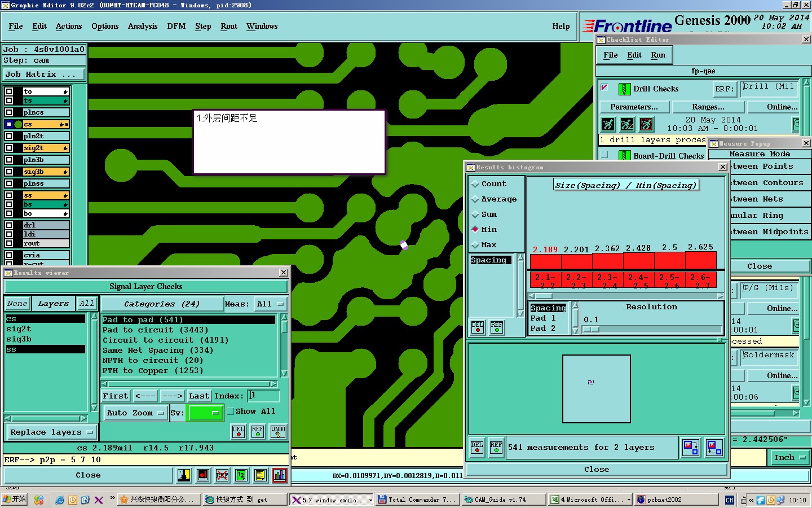Click the histogram overview thumbnail

tap(597, 389)
